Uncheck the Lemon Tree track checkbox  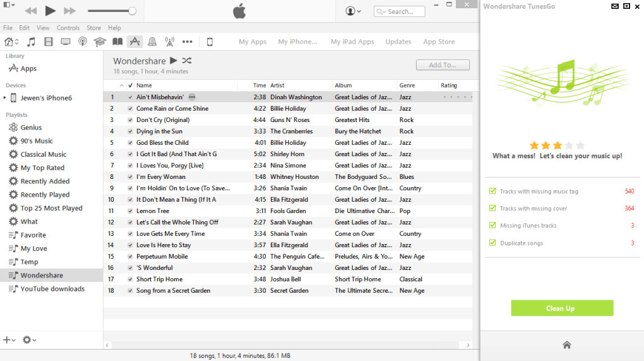coord(130,211)
